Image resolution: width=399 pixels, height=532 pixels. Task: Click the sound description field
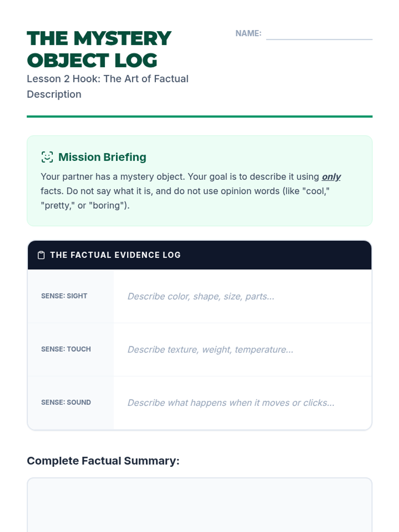tap(242, 403)
